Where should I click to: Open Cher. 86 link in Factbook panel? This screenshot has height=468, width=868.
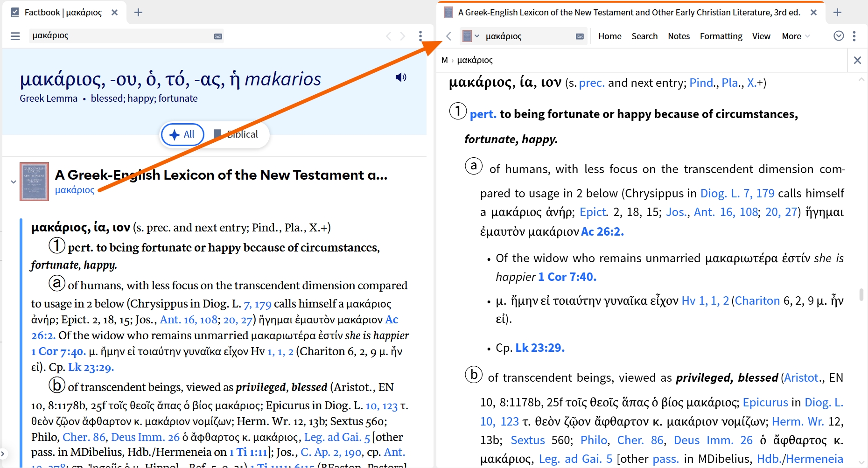tap(84, 437)
